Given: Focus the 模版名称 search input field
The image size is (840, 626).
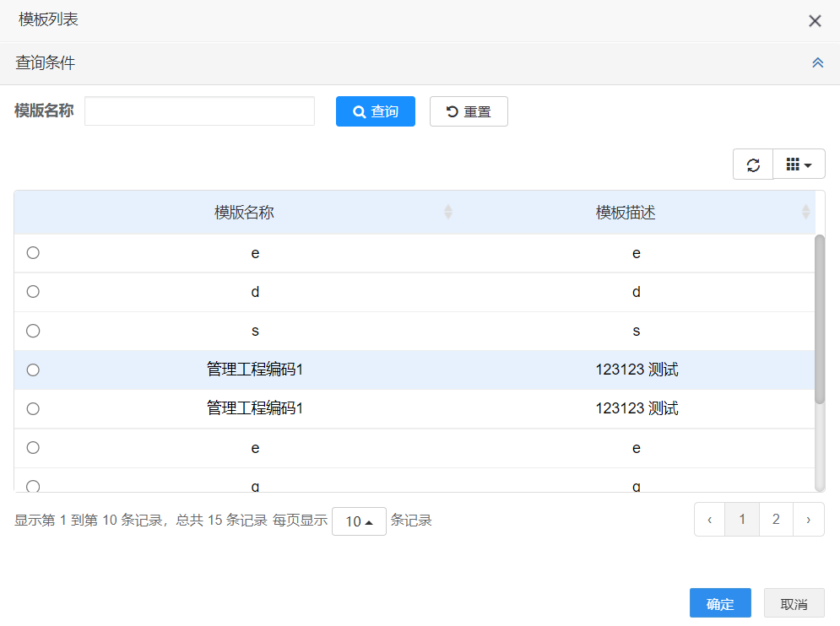Looking at the screenshot, I should (199, 111).
